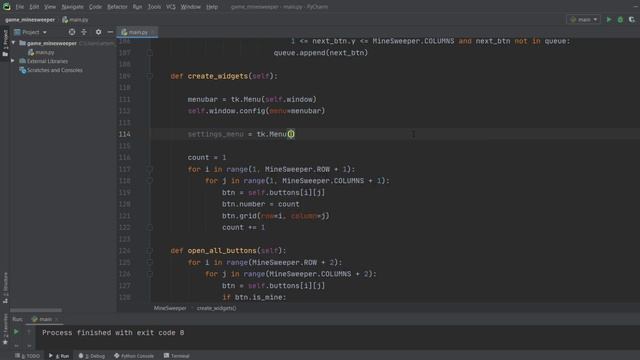Click the External Libraries icon
The image size is (640, 360).
point(23,61)
